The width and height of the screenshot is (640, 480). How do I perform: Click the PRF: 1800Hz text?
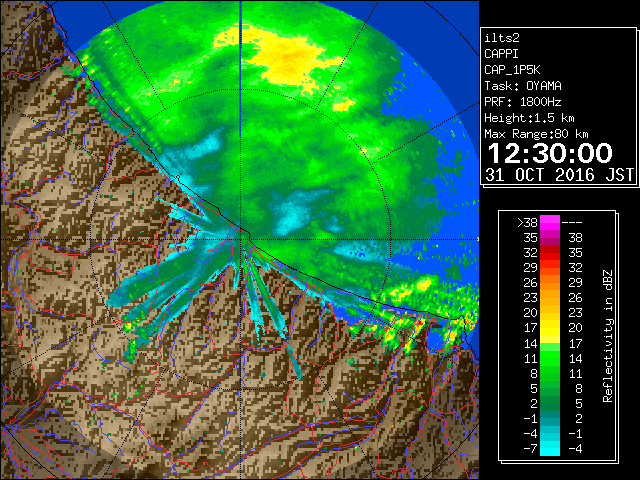[x=523, y=102]
